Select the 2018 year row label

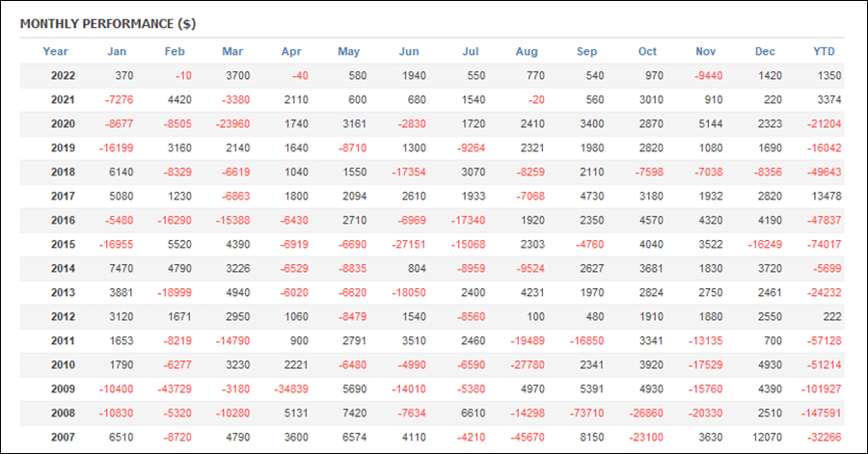pos(63,172)
